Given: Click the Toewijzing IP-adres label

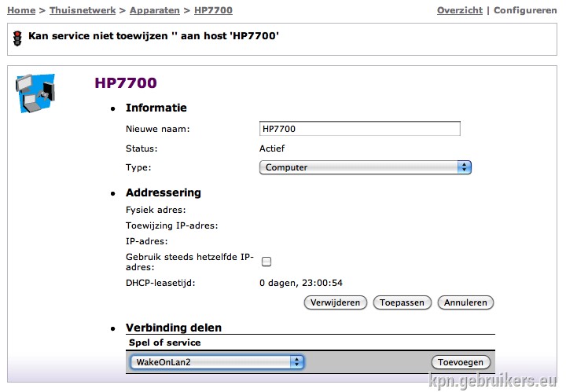Looking at the screenshot, I should pos(172,225).
